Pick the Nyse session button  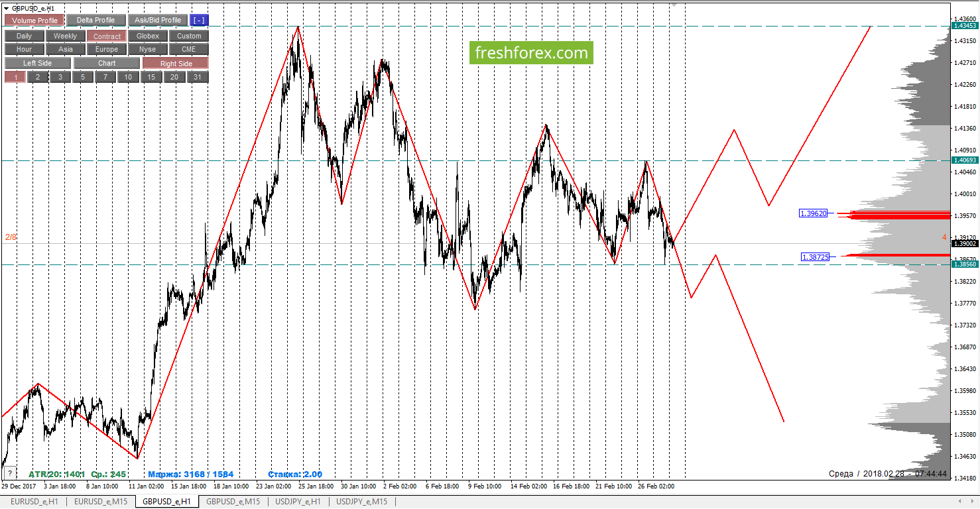click(148, 50)
